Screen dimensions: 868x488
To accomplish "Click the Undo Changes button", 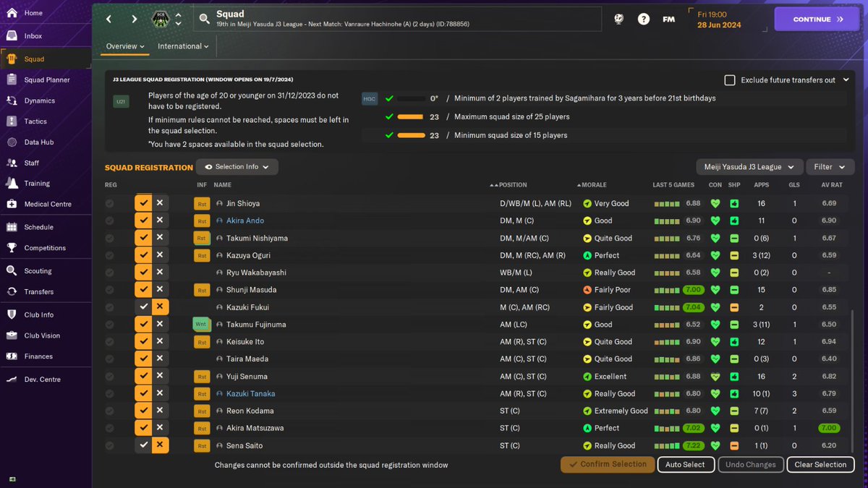I will pyautogui.click(x=750, y=465).
